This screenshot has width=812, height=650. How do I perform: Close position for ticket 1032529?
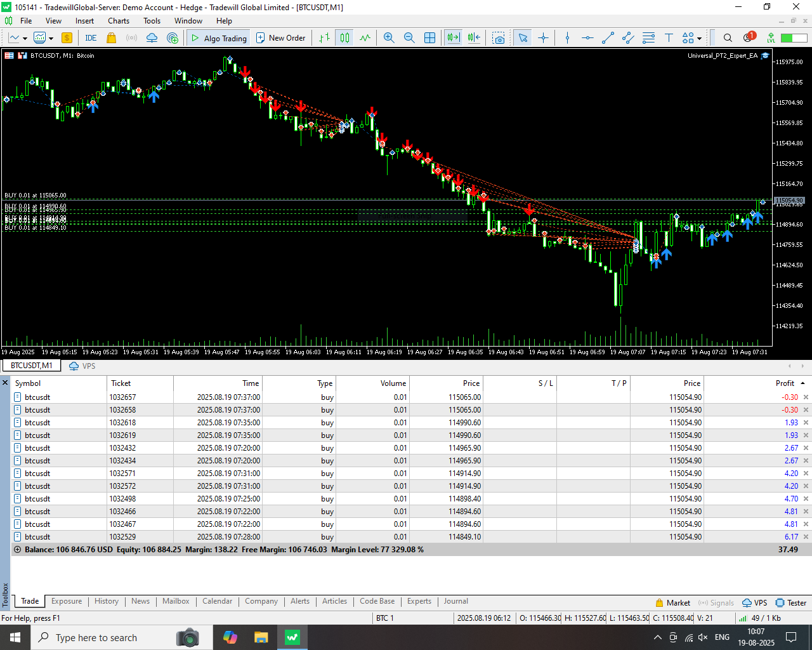806,537
